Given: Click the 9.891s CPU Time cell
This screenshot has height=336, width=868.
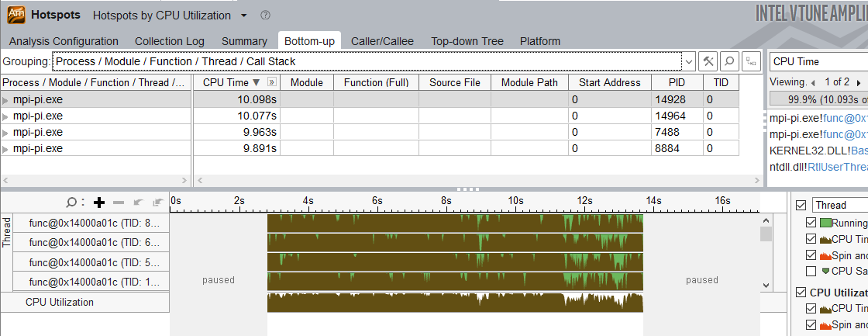Looking at the screenshot, I should (x=236, y=148).
